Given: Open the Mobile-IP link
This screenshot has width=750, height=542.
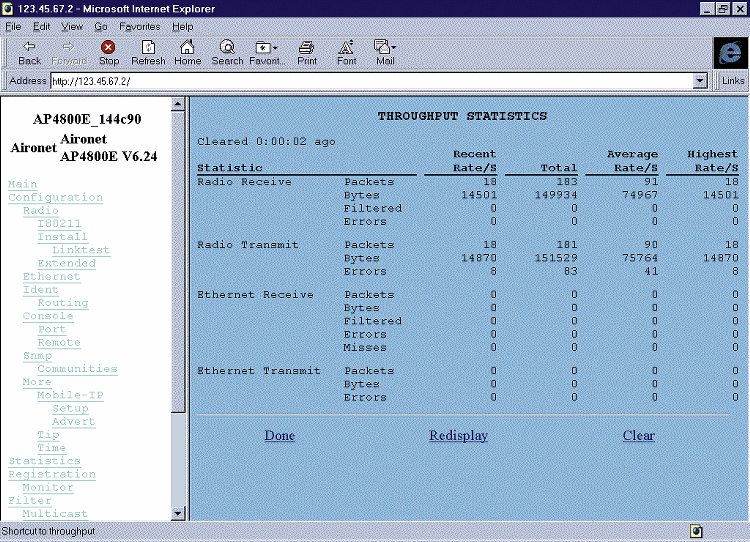Looking at the screenshot, I should pyautogui.click(x=70, y=395).
